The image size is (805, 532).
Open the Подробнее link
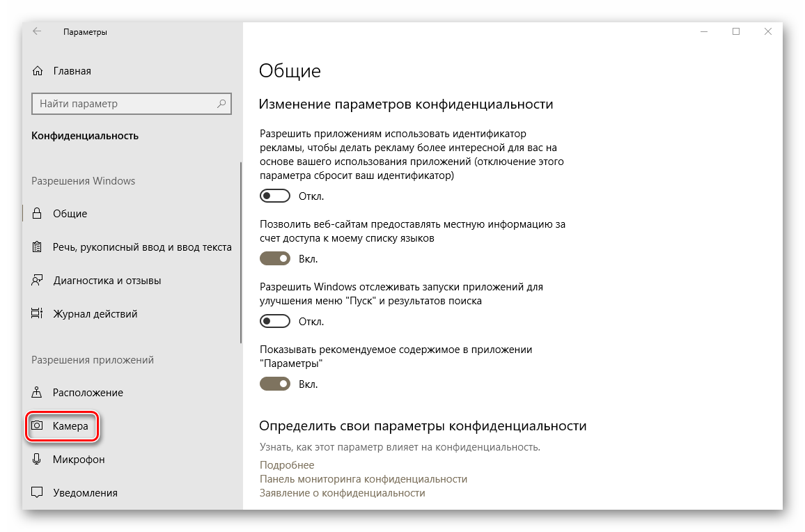point(287,465)
